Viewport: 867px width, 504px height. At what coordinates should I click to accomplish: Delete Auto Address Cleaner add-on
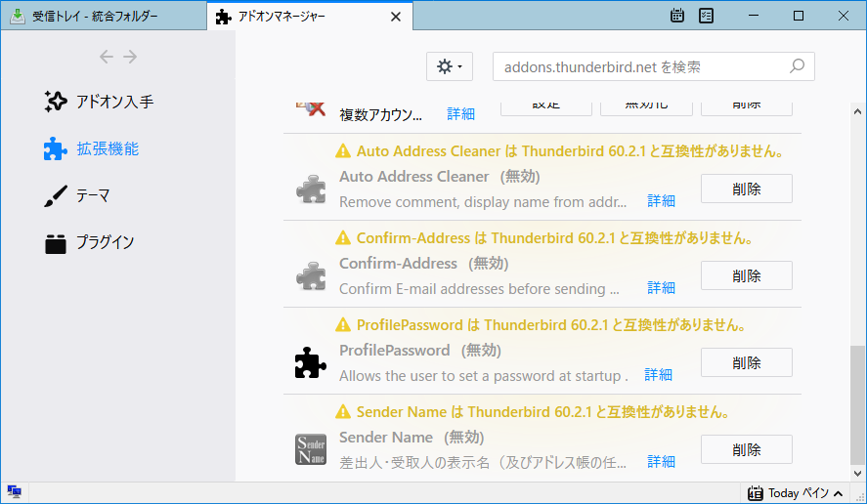[x=747, y=189]
